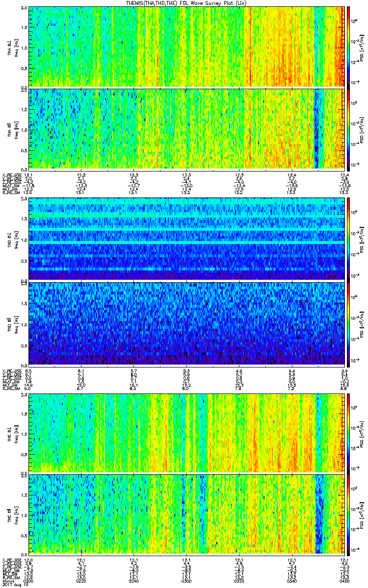This screenshot has width=368, height=588.
Task: Click the THA BL freq [Hz] axis label
Action: point(16,47)
